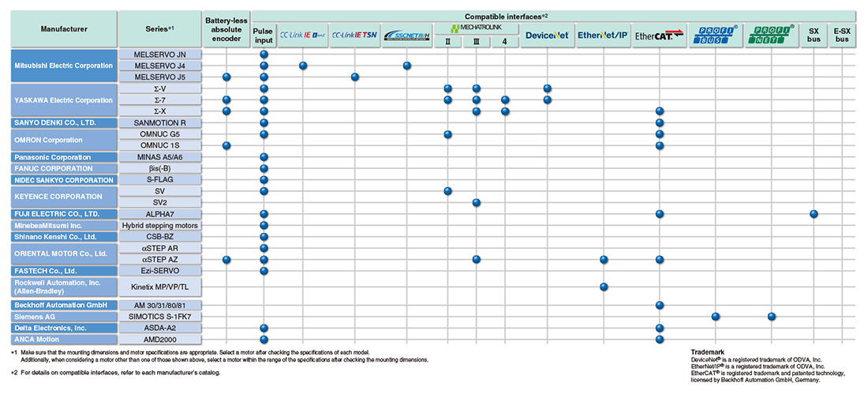
Task: Click the αSTEP AZ dot under EtherNet/IP
Action: tap(604, 259)
